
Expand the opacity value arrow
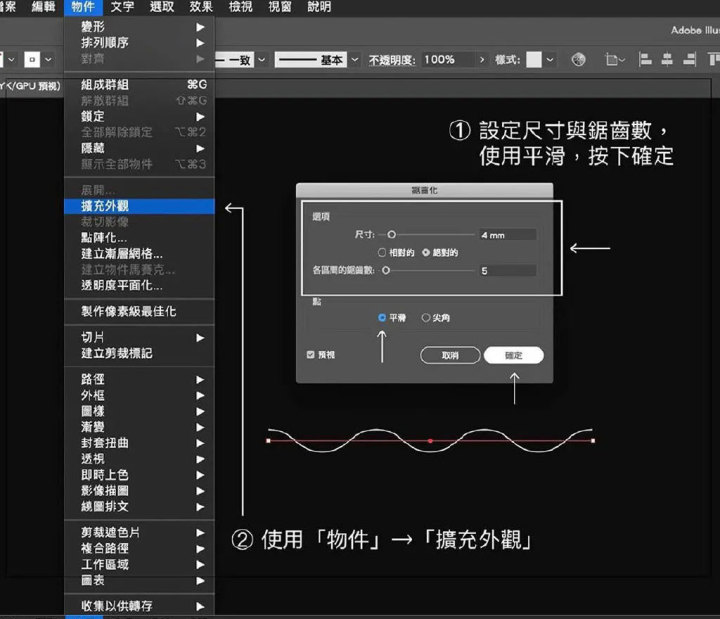(482, 60)
